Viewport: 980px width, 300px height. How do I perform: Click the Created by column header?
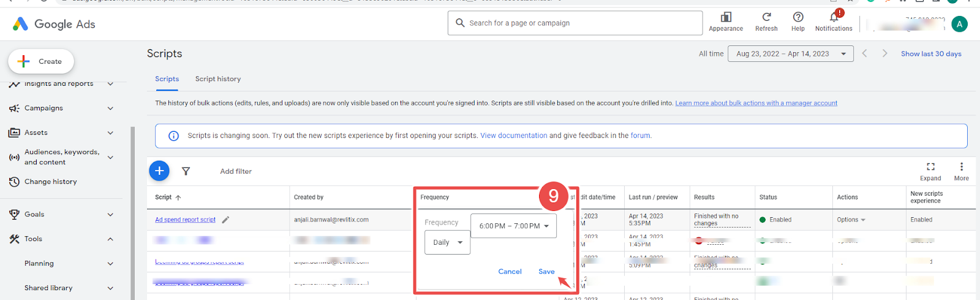309,198
